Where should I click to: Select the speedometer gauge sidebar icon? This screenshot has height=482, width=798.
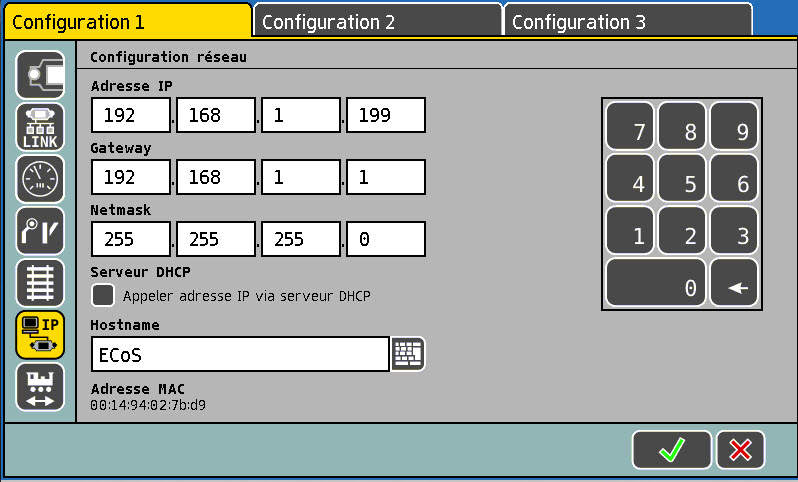40,179
